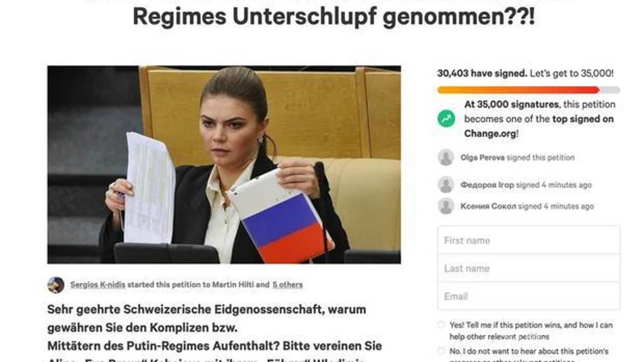Click the signature progress bar
644x362 pixels.
coord(529,90)
